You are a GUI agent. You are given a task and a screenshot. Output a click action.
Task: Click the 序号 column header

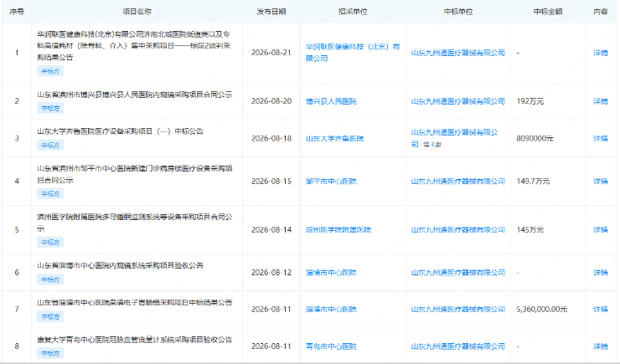coord(17,12)
